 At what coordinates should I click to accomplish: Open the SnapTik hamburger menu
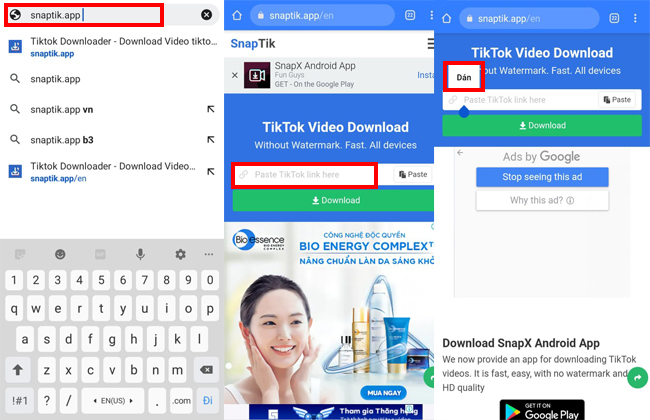coord(431,43)
